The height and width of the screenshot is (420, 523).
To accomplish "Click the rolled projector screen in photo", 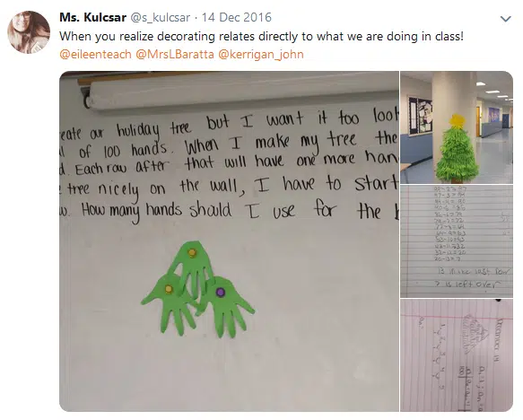I will point(242,95).
